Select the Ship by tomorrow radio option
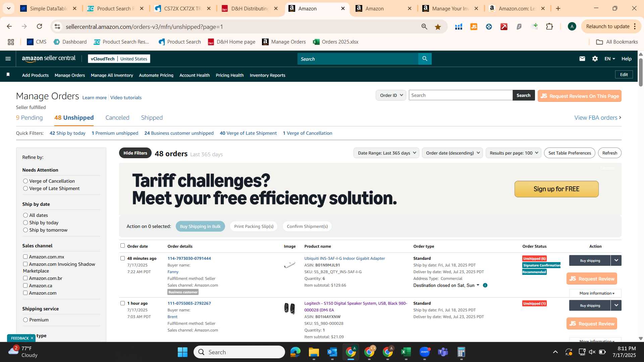Viewport: 644px width, 362px height. click(25, 230)
